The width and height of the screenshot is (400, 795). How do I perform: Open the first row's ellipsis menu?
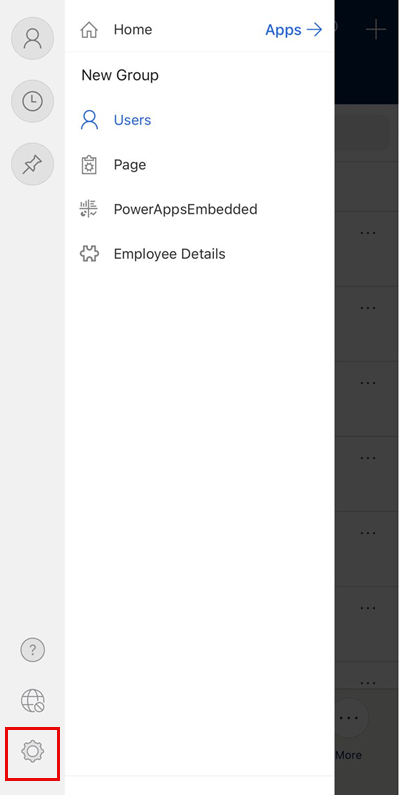tap(368, 233)
